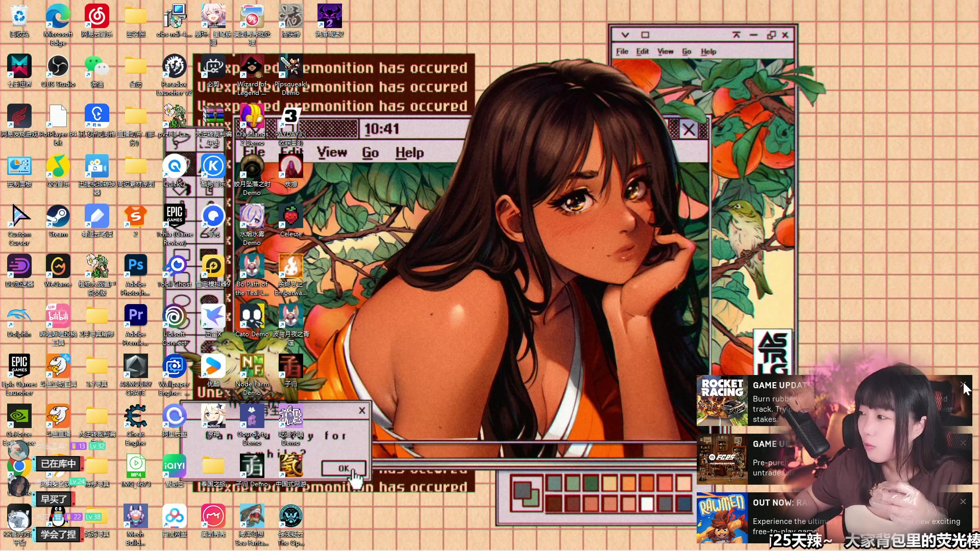Open 优酷 Youku shortcut
Viewport: 980px width, 551px height.
point(213,370)
